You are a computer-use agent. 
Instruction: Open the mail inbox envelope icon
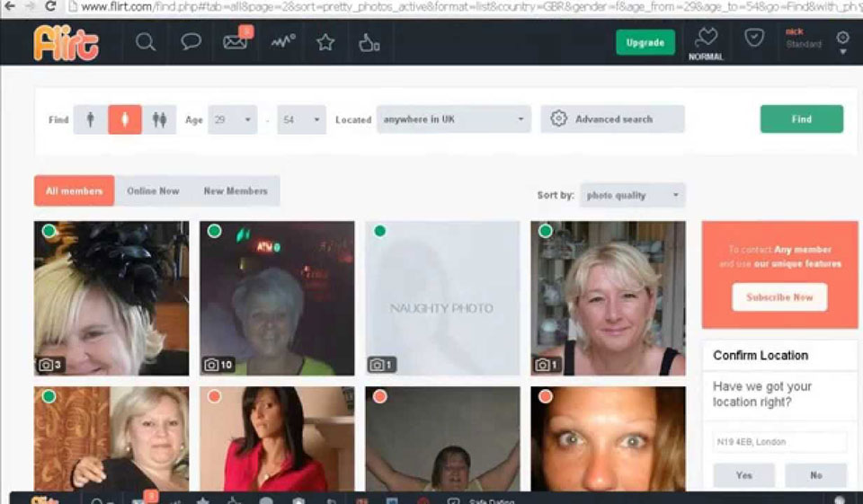(x=236, y=42)
